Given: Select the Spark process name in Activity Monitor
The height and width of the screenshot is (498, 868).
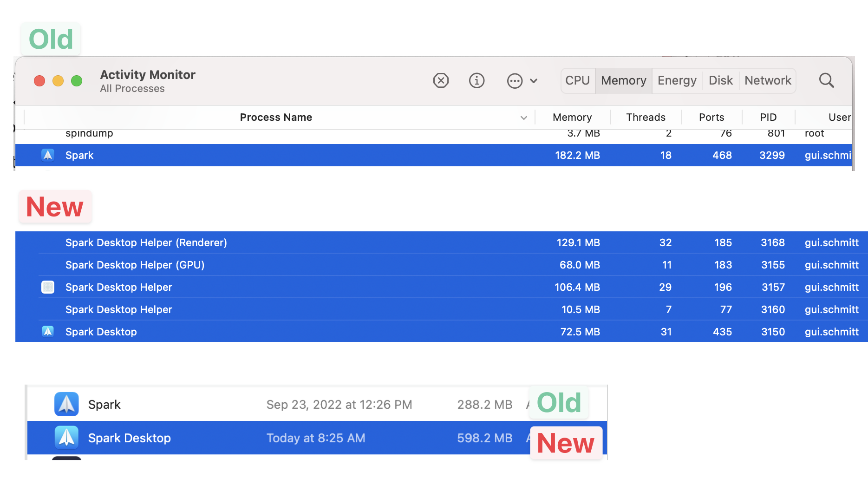Looking at the screenshot, I should (79, 155).
